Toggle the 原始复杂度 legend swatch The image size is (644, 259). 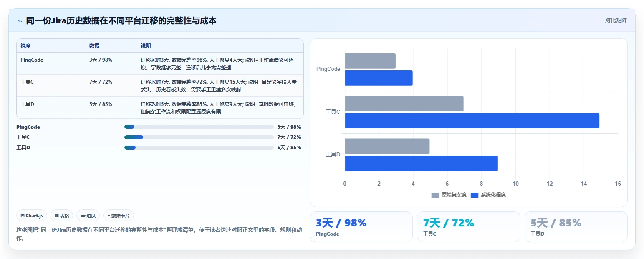click(x=435, y=195)
